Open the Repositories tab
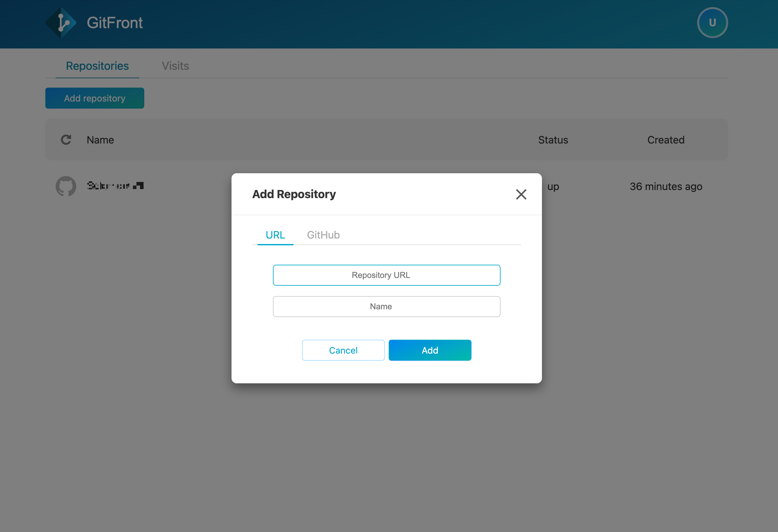Viewport: 778px width, 532px height. (x=97, y=66)
